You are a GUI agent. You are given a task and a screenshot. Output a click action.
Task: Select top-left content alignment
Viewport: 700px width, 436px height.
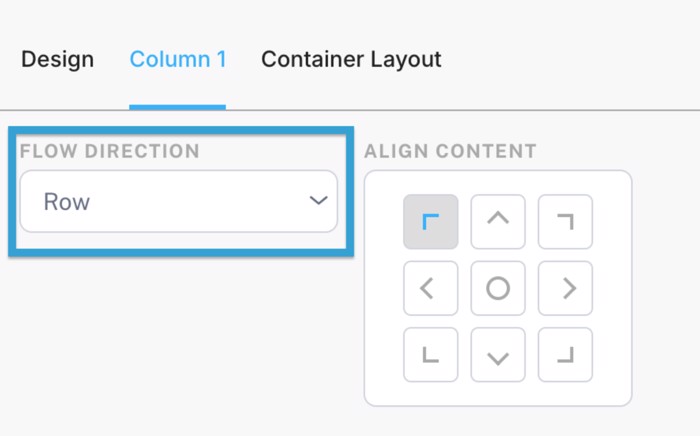[x=431, y=222]
